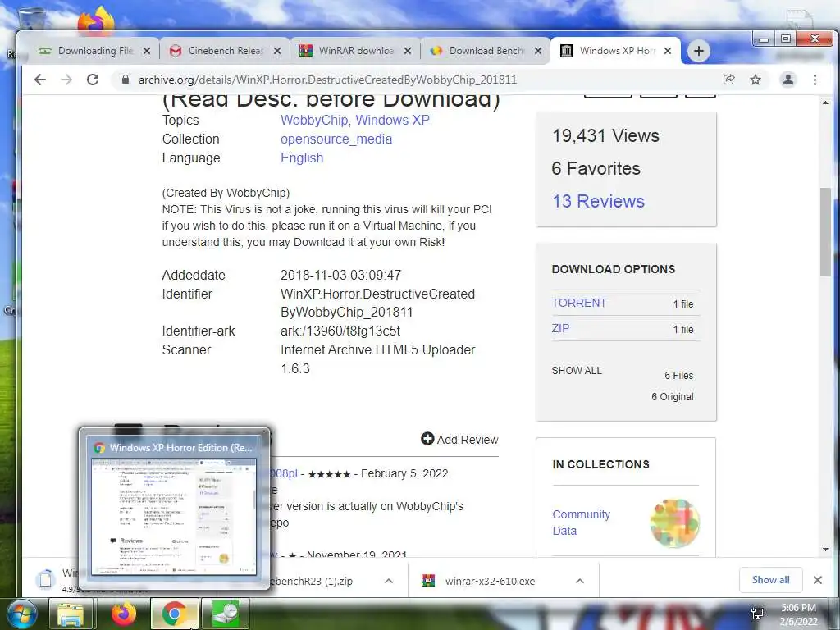Open the Chrome profile avatar
This screenshot has width=840, height=630.
pos(788,80)
